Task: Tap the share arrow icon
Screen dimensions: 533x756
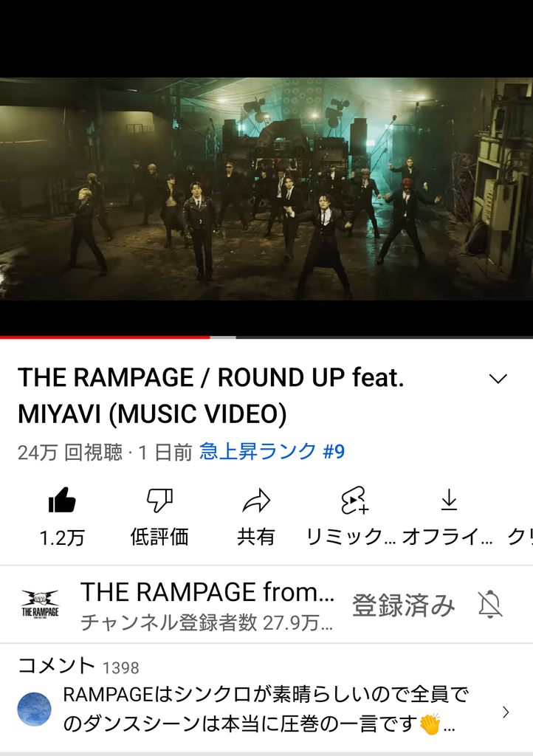Action: (256, 501)
